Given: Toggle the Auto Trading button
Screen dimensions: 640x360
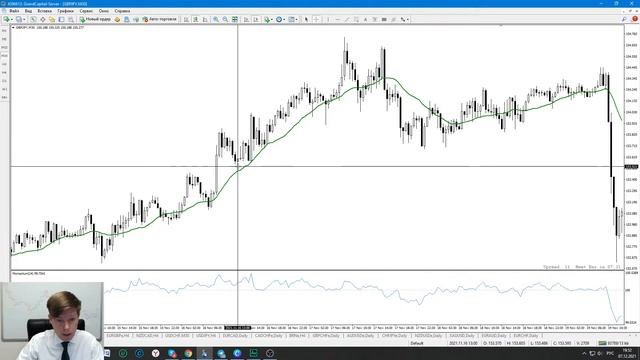Looking at the screenshot, I should pos(160,19).
